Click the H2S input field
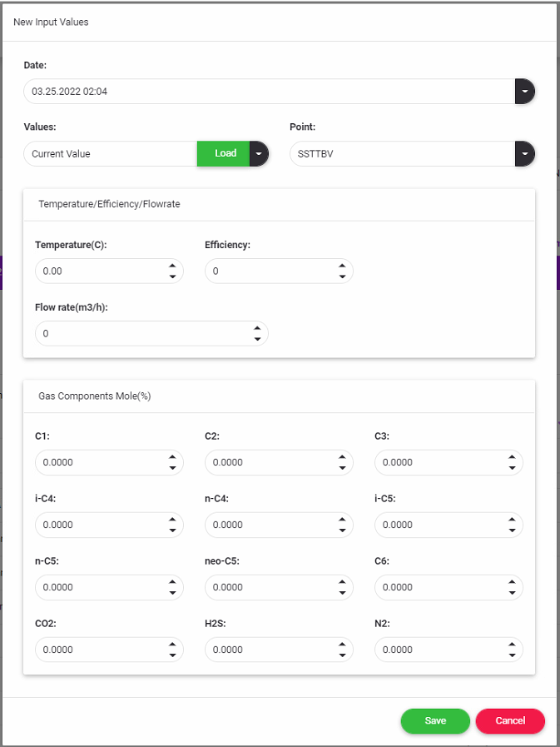The width and height of the screenshot is (560, 747). coord(268,650)
